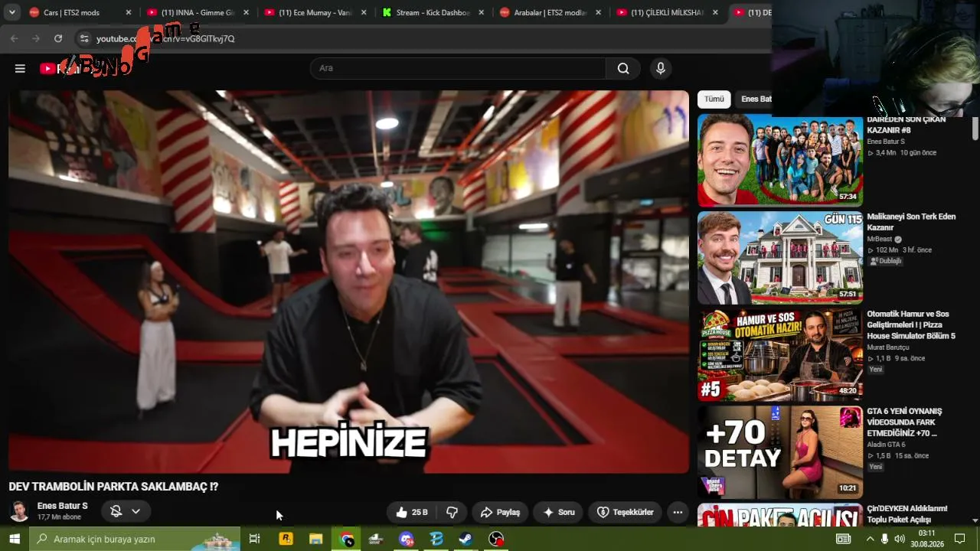Open the Enes Batur S channel avatar

[x=19, y=511]
